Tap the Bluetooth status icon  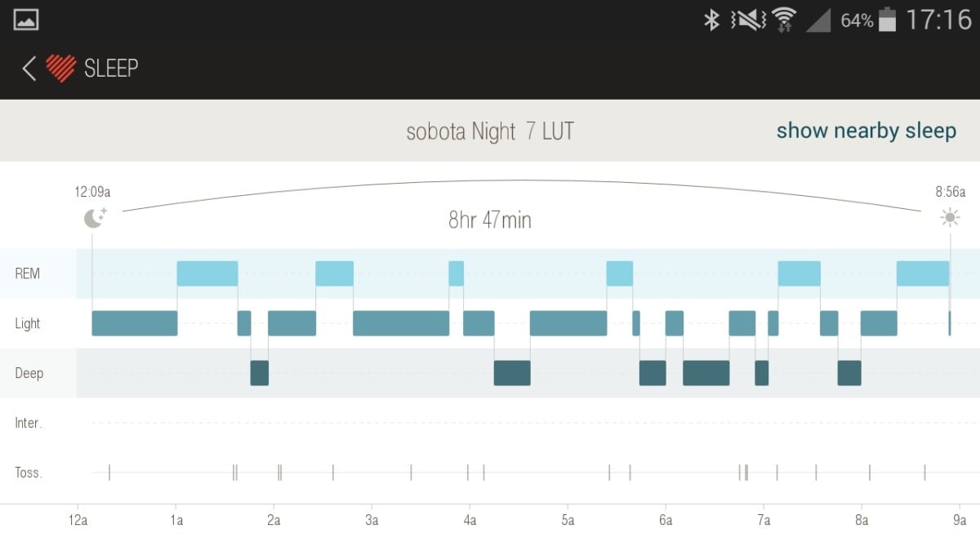tap(711, 20)
